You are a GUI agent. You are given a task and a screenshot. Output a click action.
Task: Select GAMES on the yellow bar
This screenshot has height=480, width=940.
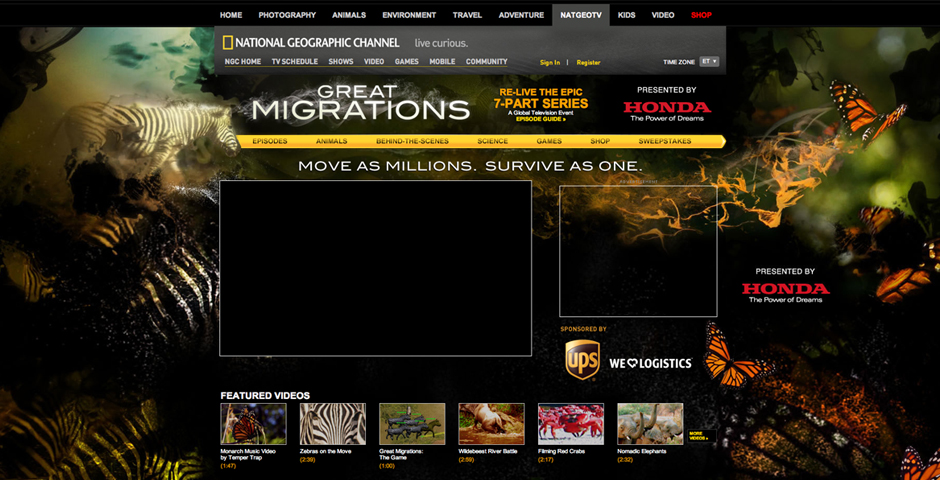tap(549, 141)
